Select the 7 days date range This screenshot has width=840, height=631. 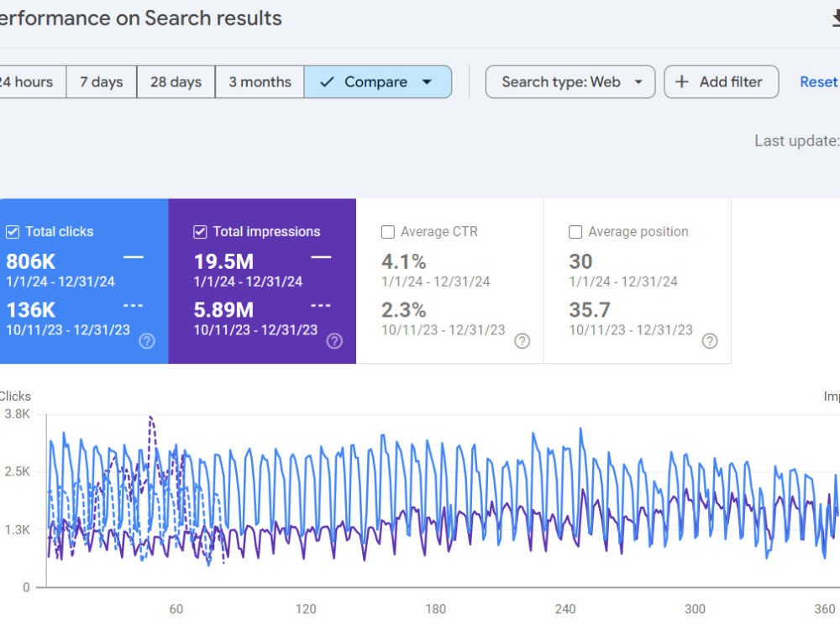click(x=102, y=82)
